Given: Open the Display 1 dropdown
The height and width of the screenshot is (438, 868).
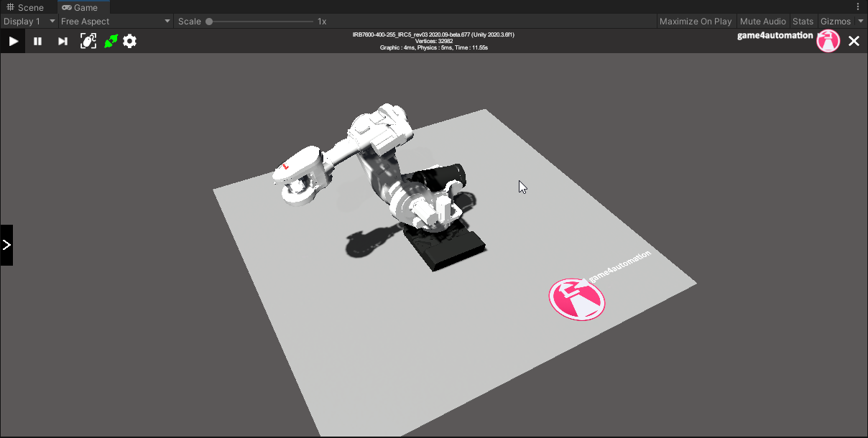Looking at the screenshot, I should coord(29,22).
